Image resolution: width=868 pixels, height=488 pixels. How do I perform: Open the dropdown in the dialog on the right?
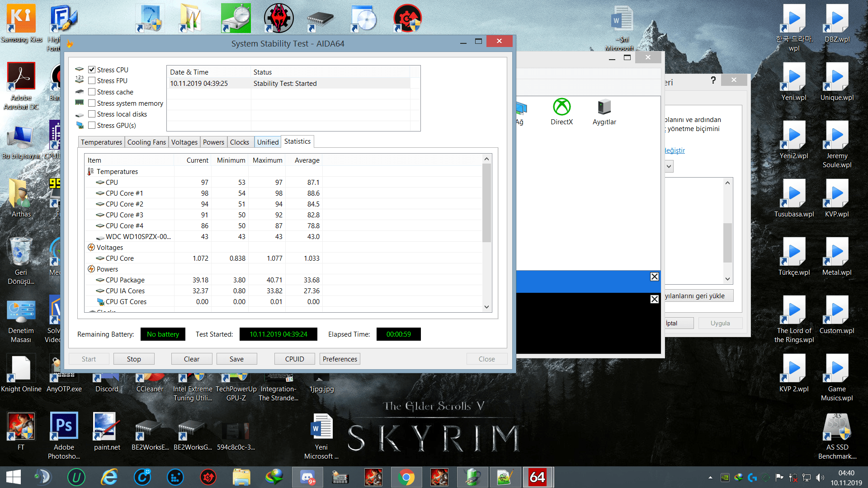[669, 166]
